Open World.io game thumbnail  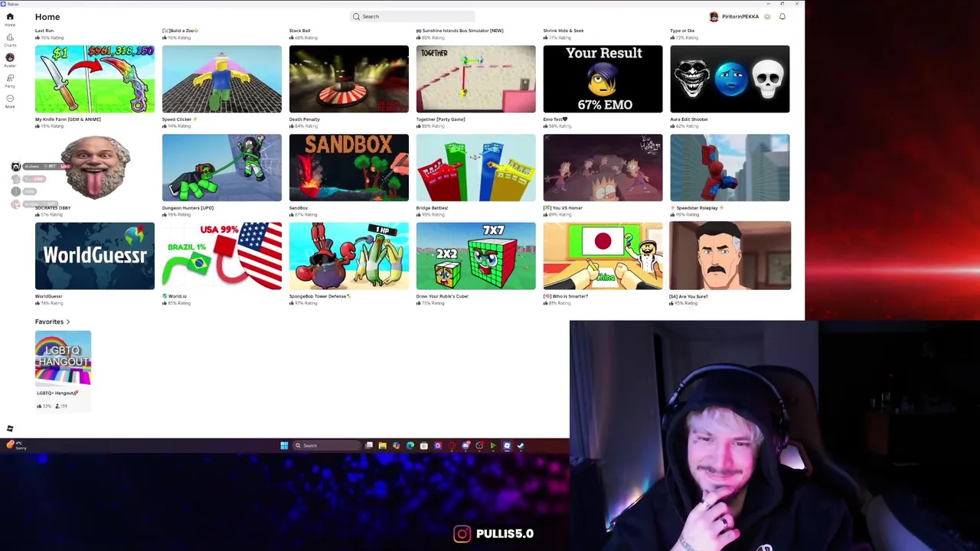222,256
